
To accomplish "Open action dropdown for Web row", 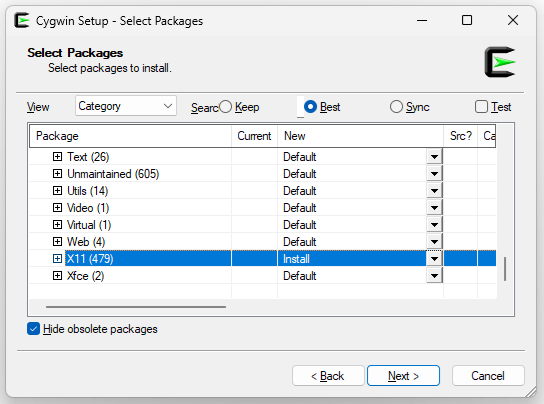I will click(x=434, y=242).
